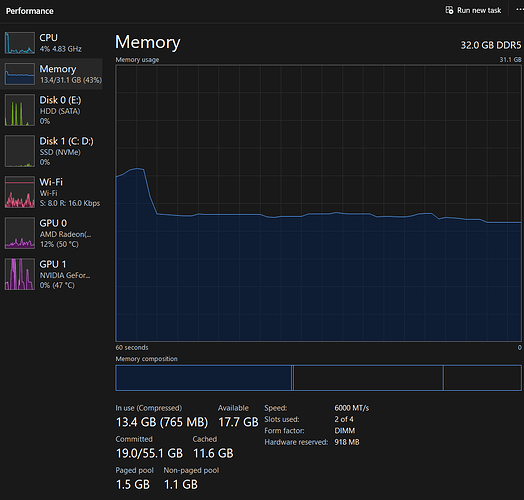This screenshot has height=500, width=524.
Task: Select the Memory mini graph thumbnail
Action: 20,74
